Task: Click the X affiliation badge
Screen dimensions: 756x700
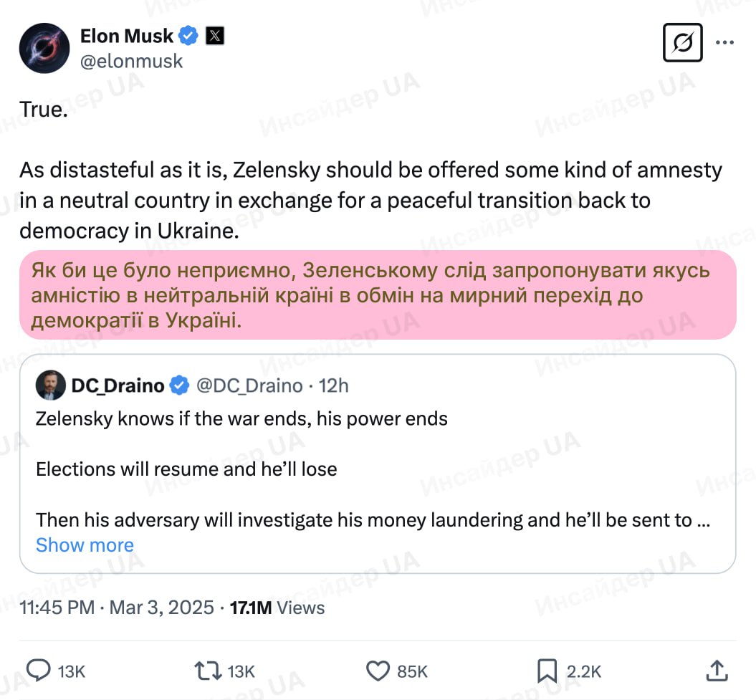Action: coord(215,35)
